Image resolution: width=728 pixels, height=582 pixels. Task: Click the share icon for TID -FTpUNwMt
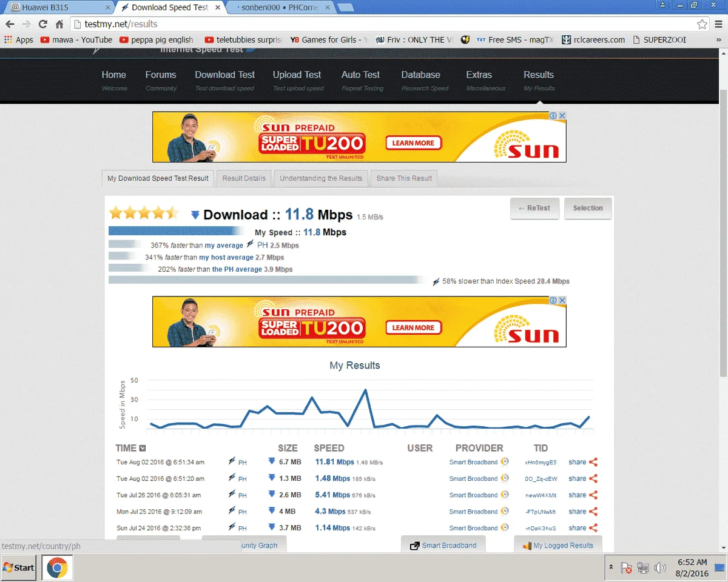click(593, 511)
